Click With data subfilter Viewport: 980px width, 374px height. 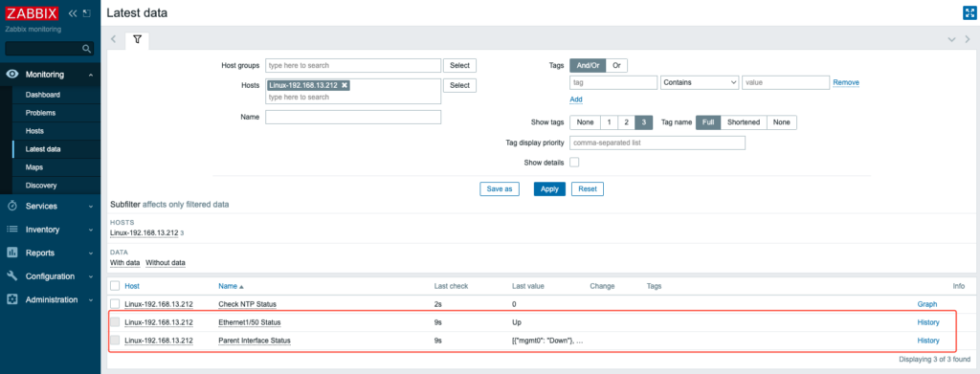pyautogui.click(x=125, y=263)
